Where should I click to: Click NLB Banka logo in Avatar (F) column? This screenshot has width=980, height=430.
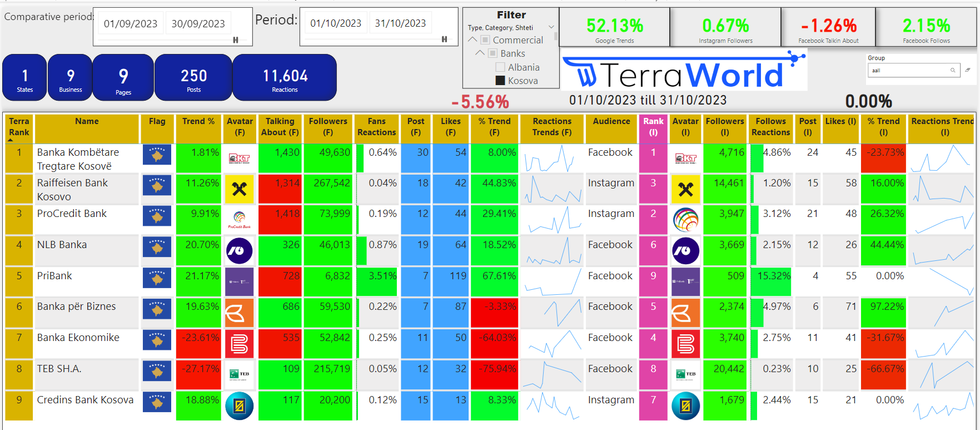(240, 251)
